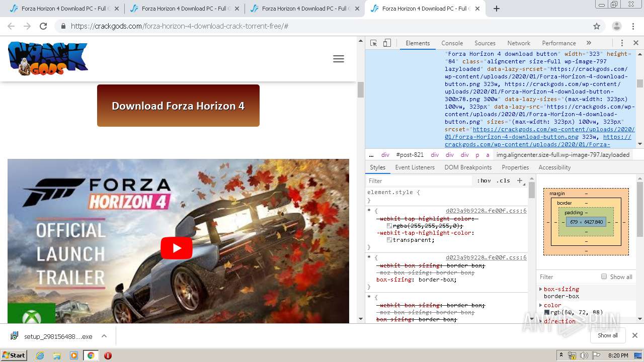The width and height of the screenshot is (644, 362).
Task: Toggle the device toolbar icon in DevTools
Action: (387, 43)
